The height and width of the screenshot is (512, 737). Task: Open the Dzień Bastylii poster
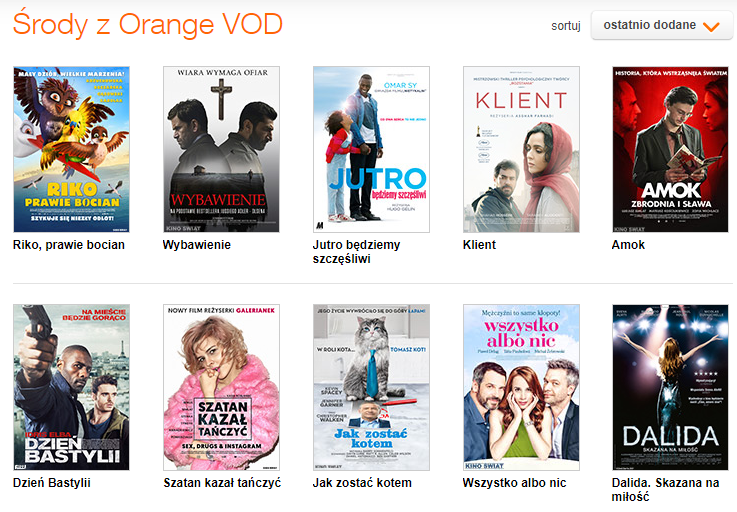[71, 387]
